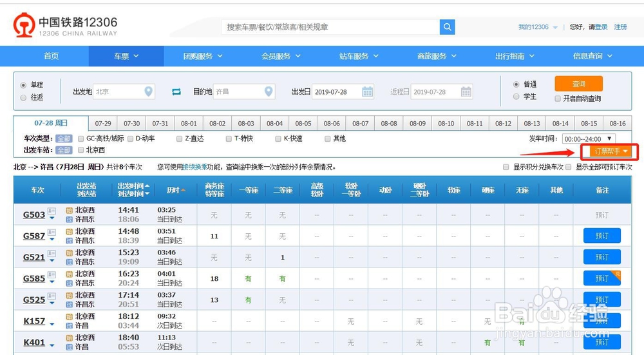Select the 往返 round-trip radio button
This screenshot has height=355, width=644.
(x=23, y=97)
